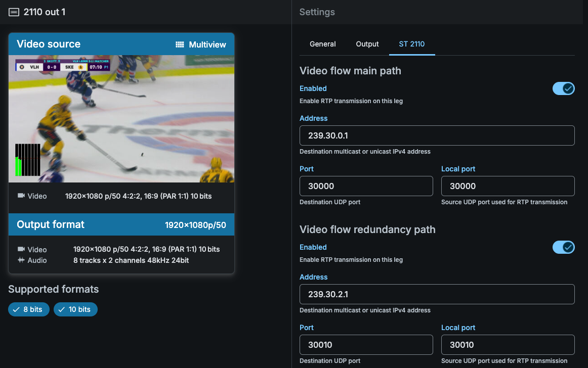Select the ST 2110 tab
The height and width of the screenshot is (368, 588).
click(x=412, y=44)
